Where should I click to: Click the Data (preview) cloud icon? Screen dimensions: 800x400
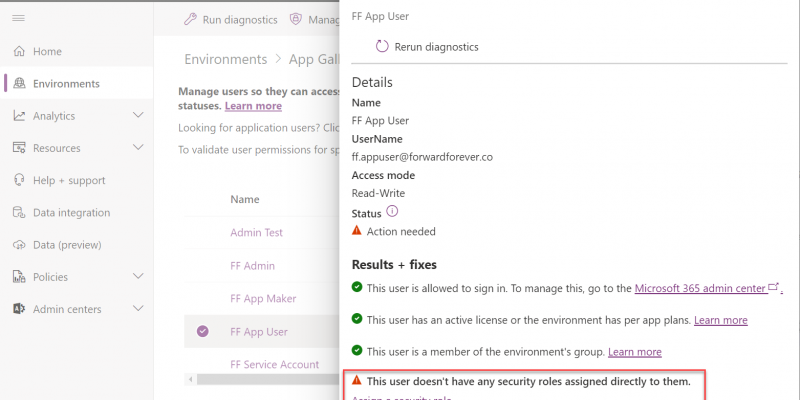point(19,245)
